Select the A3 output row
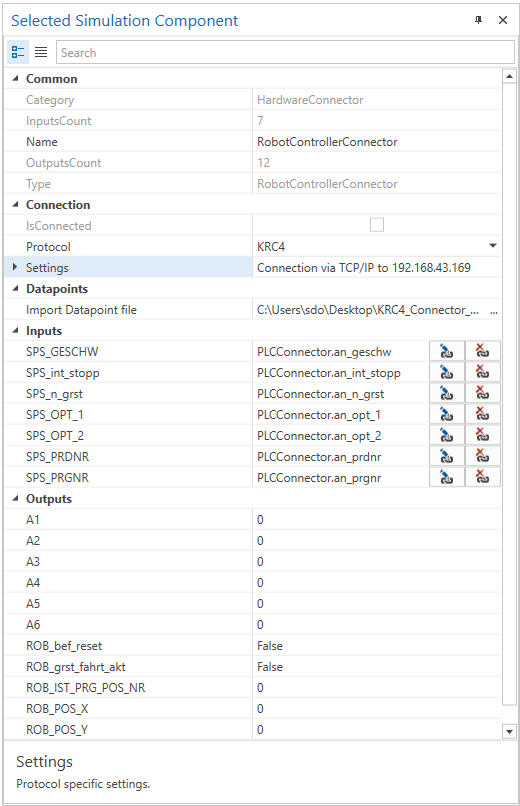 [252, 562]
